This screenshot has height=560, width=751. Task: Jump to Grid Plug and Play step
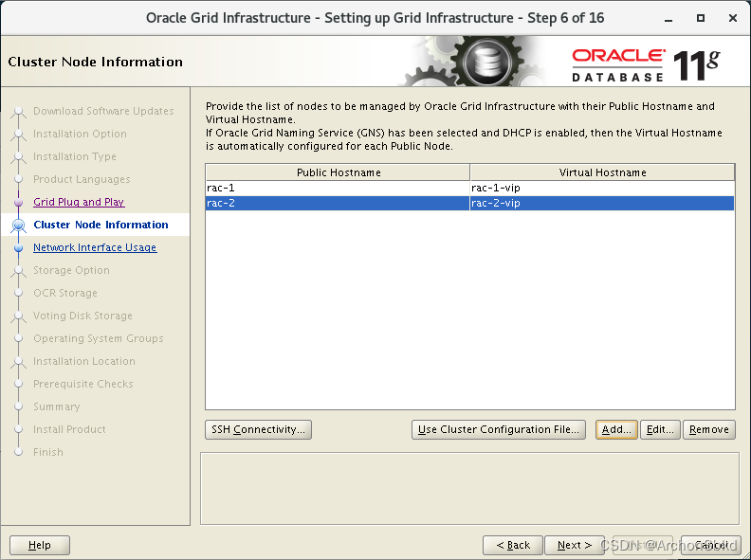79,202
